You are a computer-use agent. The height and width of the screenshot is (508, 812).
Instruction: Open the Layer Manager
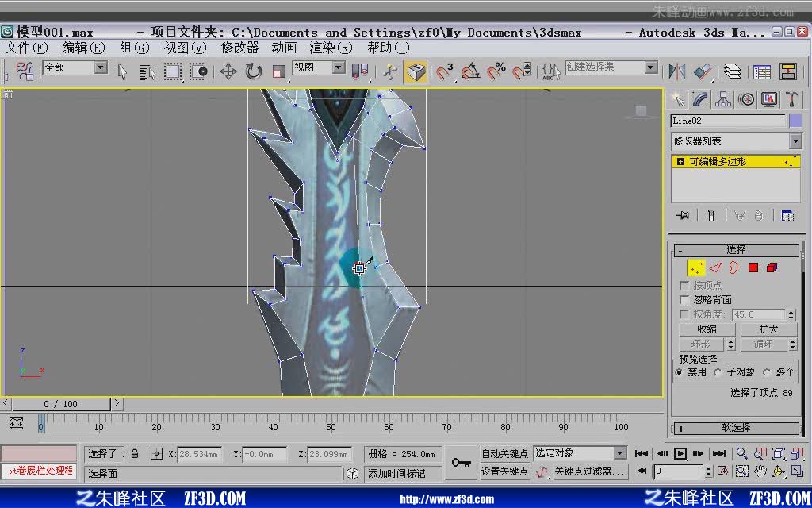pyautogui.click(x=732, y=71)
